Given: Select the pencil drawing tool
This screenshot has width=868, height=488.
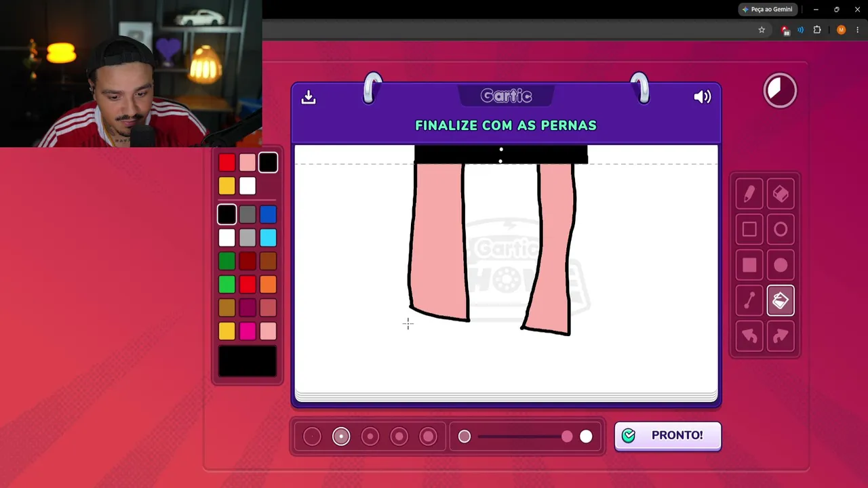Looking at the screenshot, I should point(749,195).
